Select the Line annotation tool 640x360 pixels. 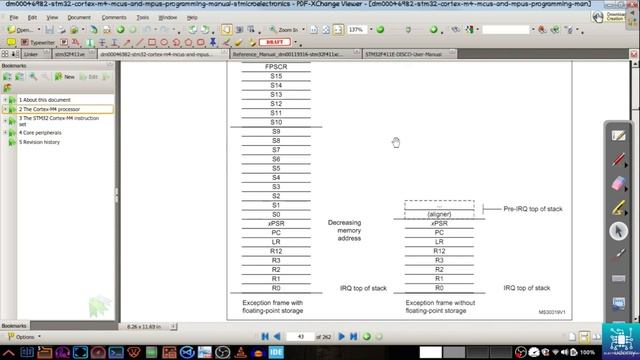(140, 42)
